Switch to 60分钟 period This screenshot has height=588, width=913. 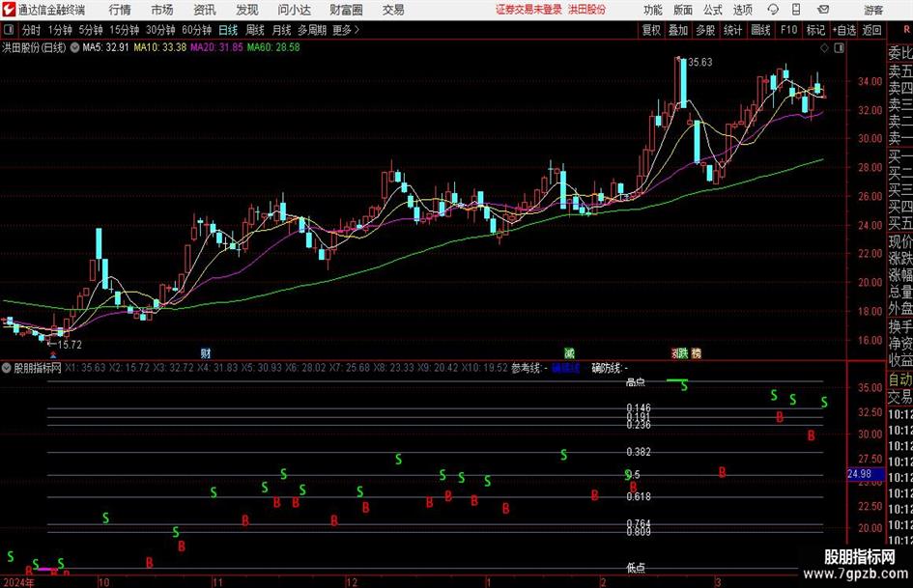point(197,30)
